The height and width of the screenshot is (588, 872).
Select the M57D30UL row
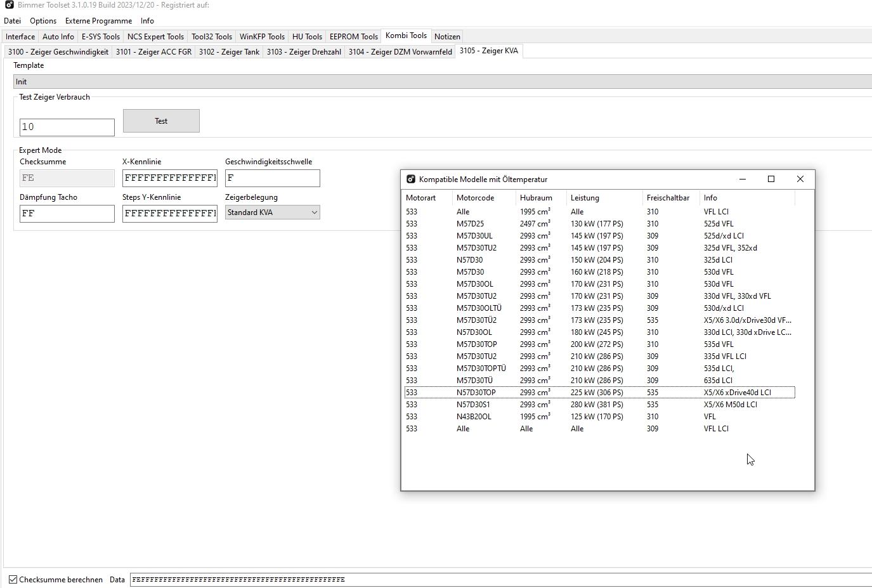point(599,236)
